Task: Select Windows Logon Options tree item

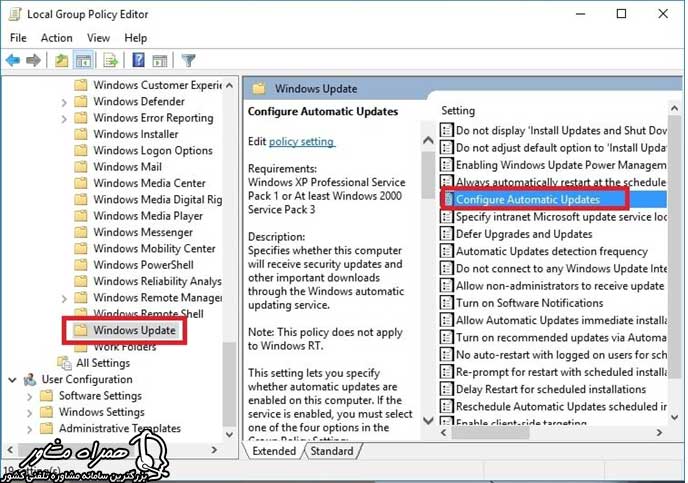Action: pyautogui.click(x=153, y=150)
